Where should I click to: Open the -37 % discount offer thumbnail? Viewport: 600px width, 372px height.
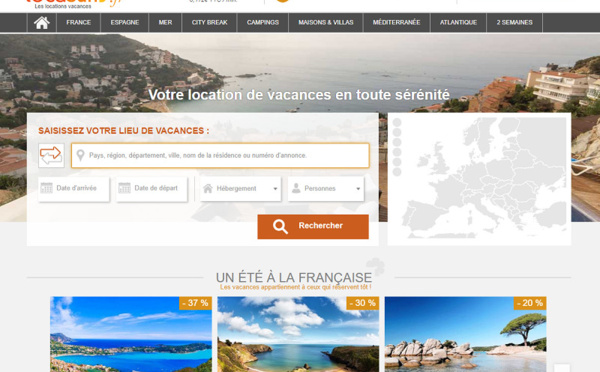(131, 334)
